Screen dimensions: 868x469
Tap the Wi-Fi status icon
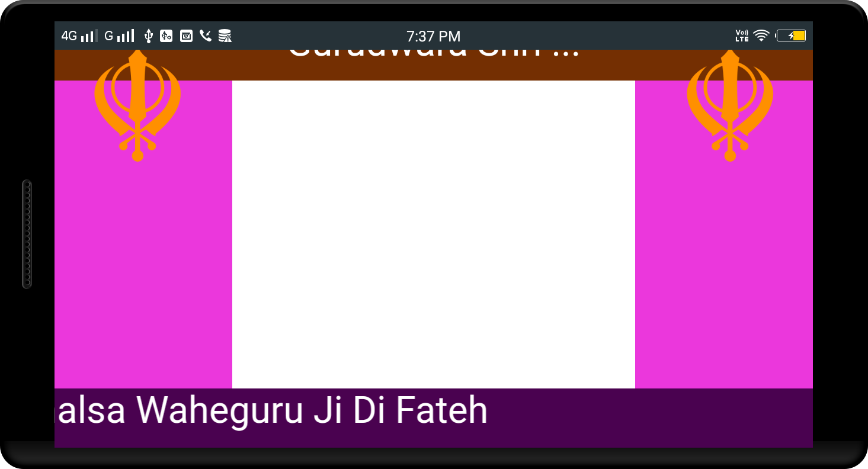[761, 36]
